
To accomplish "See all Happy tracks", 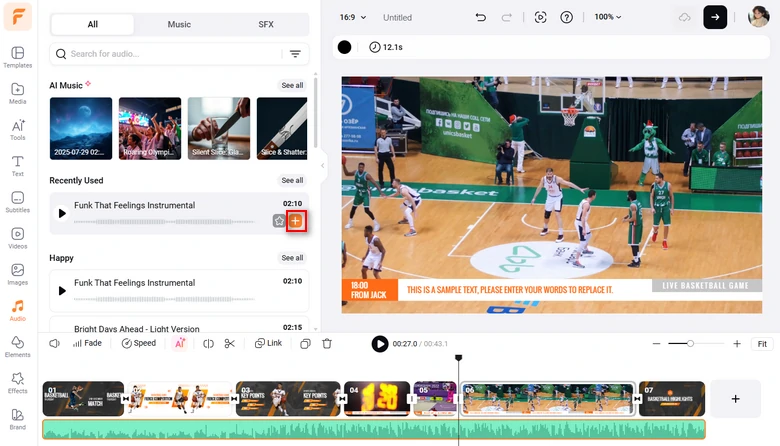I will pos(292,258).
